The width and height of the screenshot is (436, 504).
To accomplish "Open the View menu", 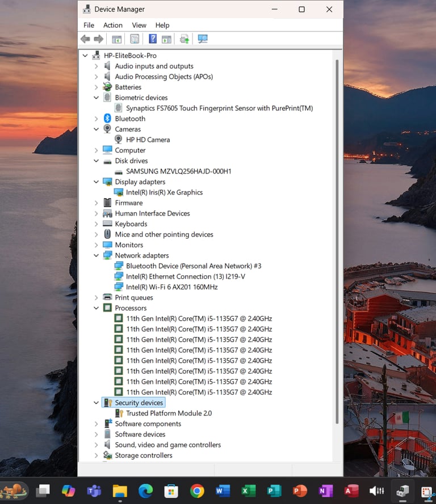I will 139,25.
